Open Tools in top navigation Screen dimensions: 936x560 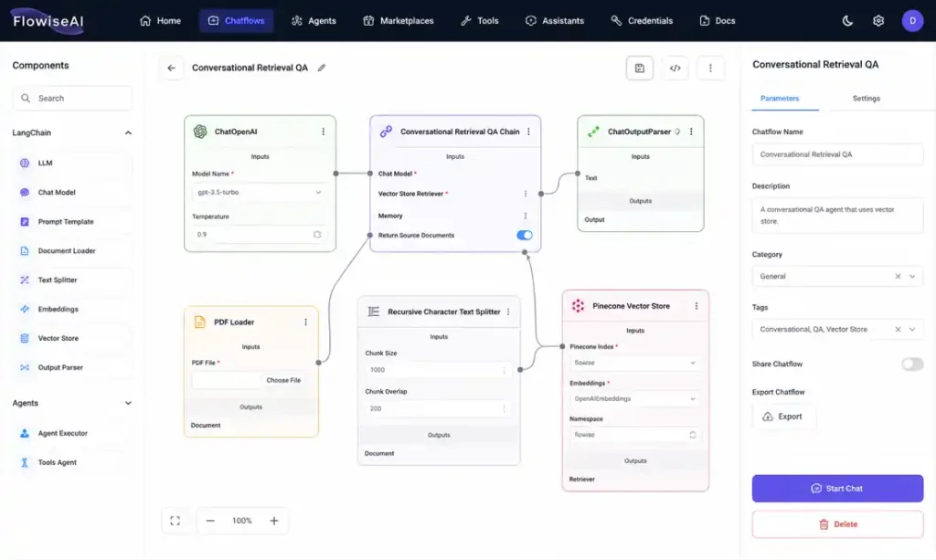coord(479,21)
